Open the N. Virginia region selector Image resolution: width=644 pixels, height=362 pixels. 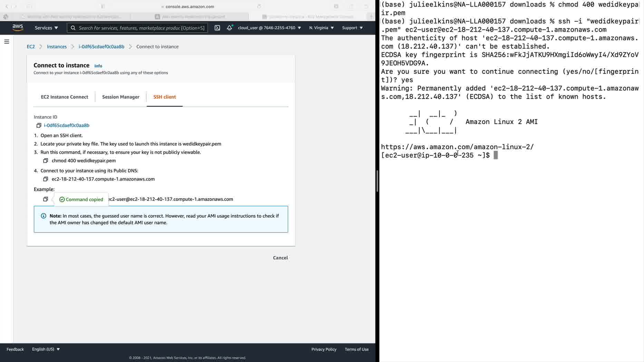click(x=321, y=28)
